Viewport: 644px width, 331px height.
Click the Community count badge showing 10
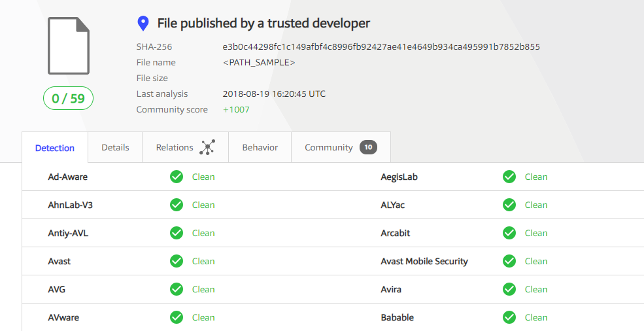[x=368, y=147]
